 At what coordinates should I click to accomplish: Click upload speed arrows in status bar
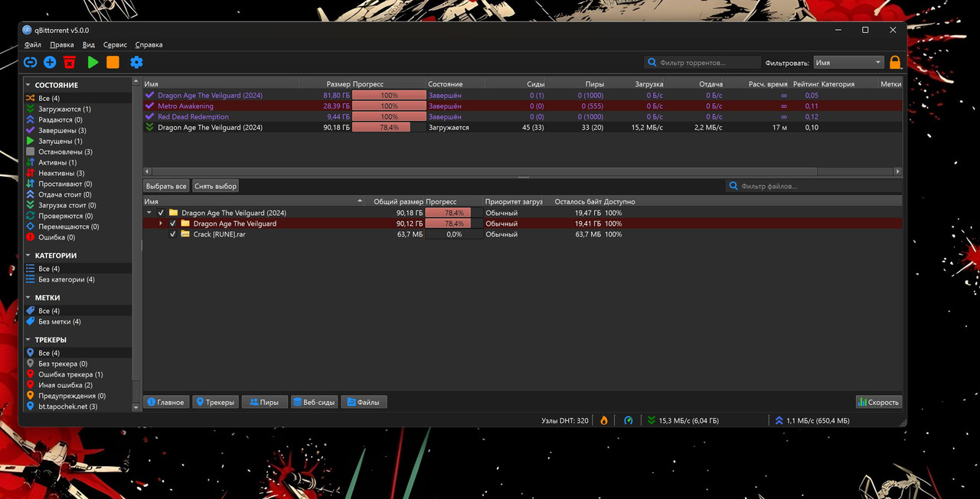tap(779, 420)
